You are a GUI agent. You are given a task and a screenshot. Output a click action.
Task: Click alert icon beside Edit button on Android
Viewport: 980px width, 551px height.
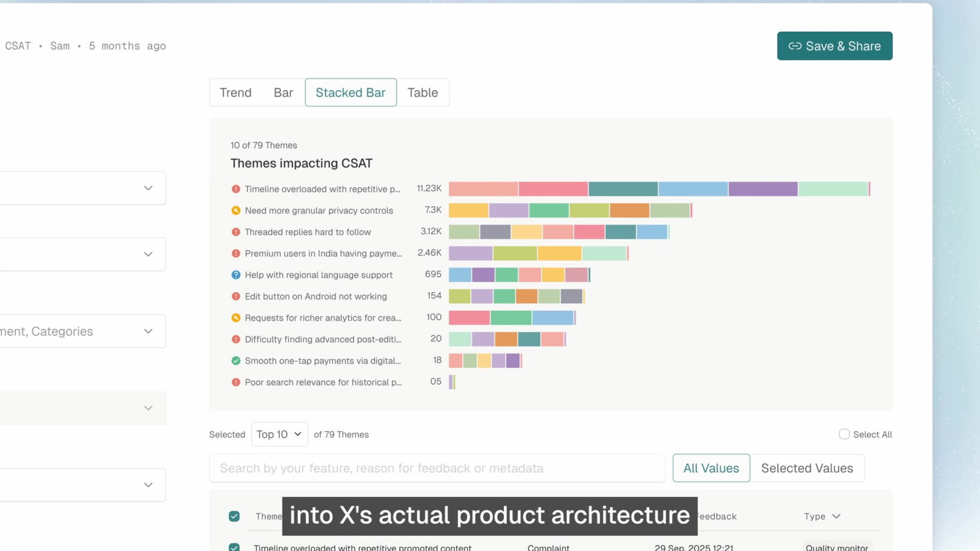[236, 296]
